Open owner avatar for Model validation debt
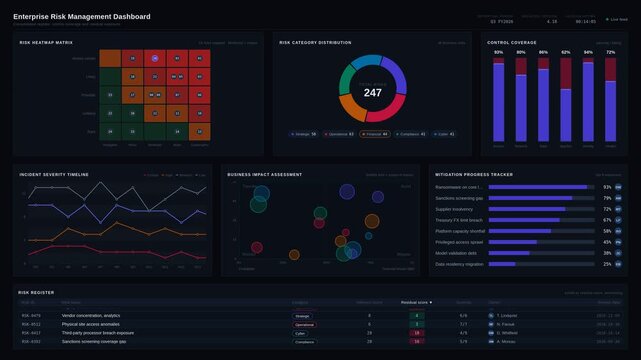The width and height of the screenshot is (641, 360). pos(618,253)
